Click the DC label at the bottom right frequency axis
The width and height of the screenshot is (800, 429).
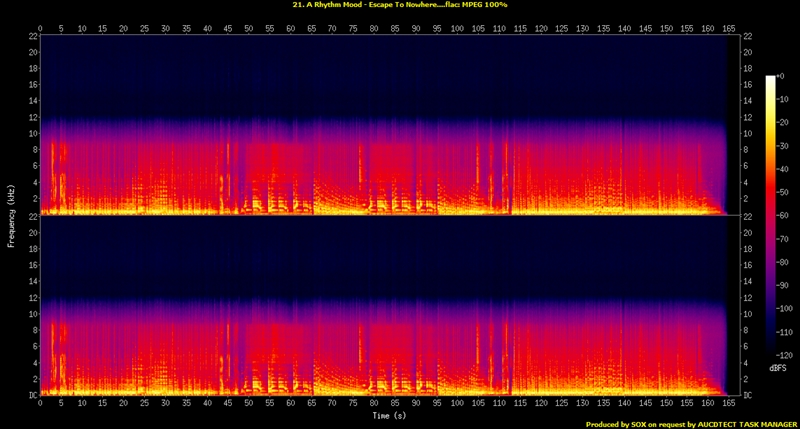pyautogui.click(x=748, y=394)
